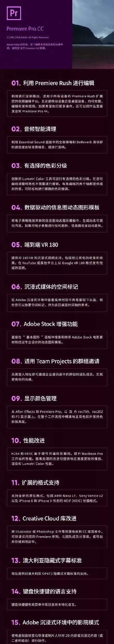Image resolution: width=114 pixels, height=644 pixels.
Task: Click the 05 端到端 VR 180 heading
Action: pyautogui.click(x=35, y=245)
